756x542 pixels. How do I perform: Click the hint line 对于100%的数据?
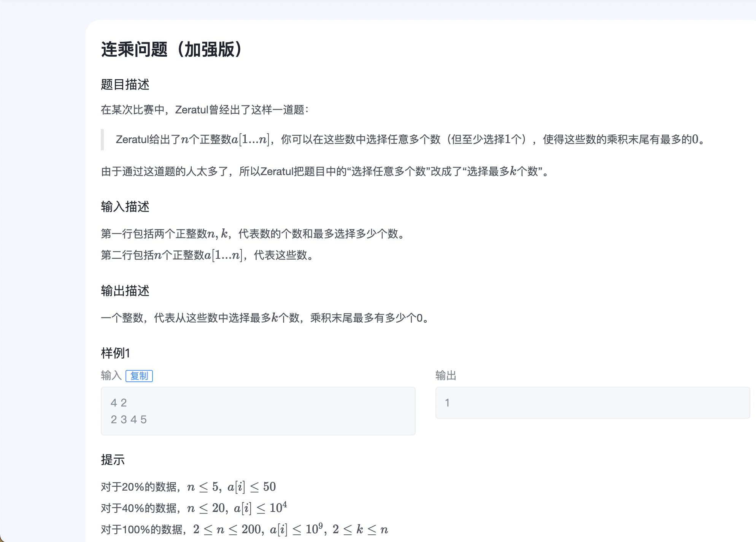(245, 529)
